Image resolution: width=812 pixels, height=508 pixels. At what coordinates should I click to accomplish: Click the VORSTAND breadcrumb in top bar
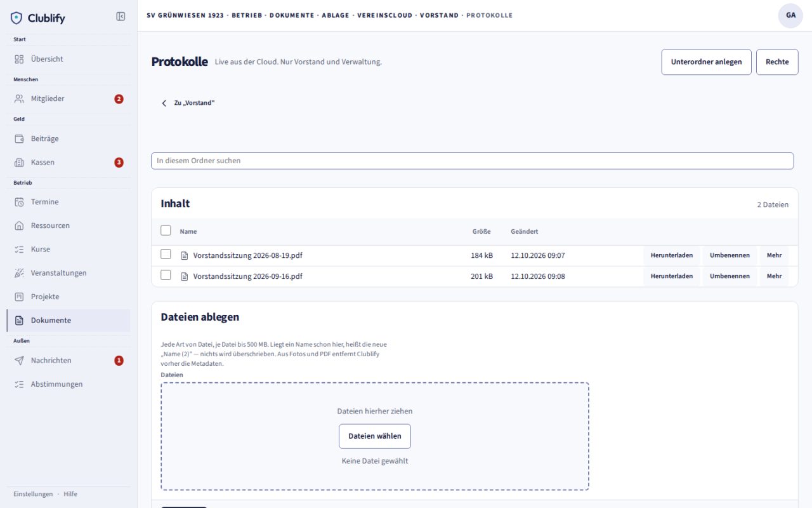[x=439, y=15]
